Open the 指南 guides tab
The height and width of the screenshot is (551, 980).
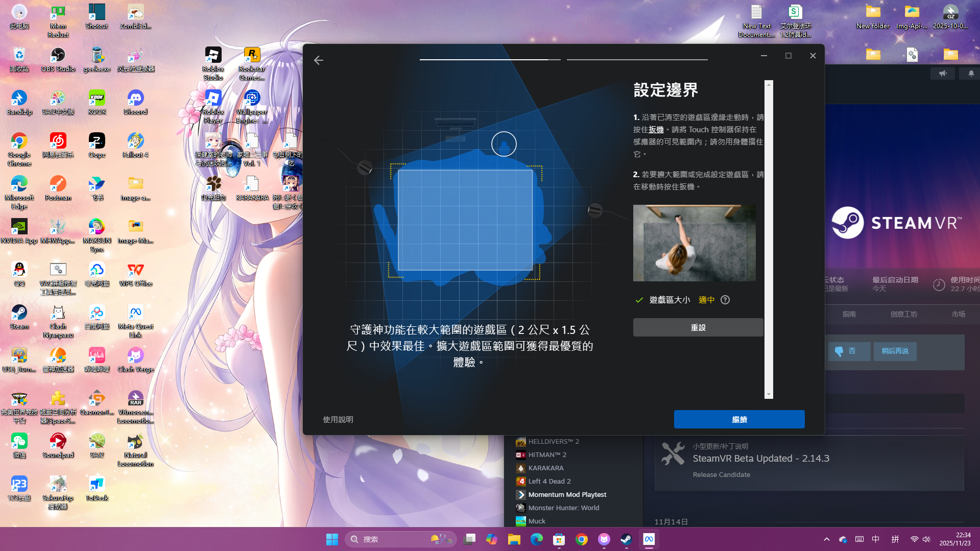tap(849, 314)
